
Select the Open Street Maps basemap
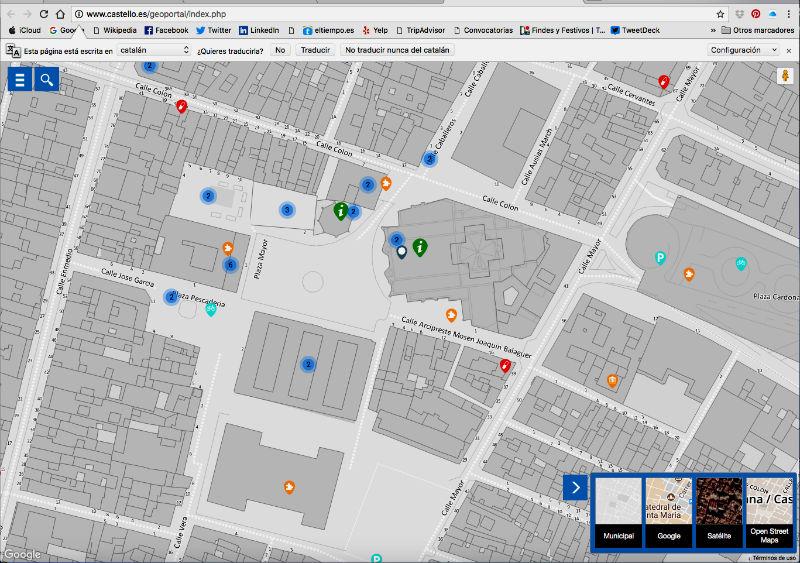coord(769,513)
